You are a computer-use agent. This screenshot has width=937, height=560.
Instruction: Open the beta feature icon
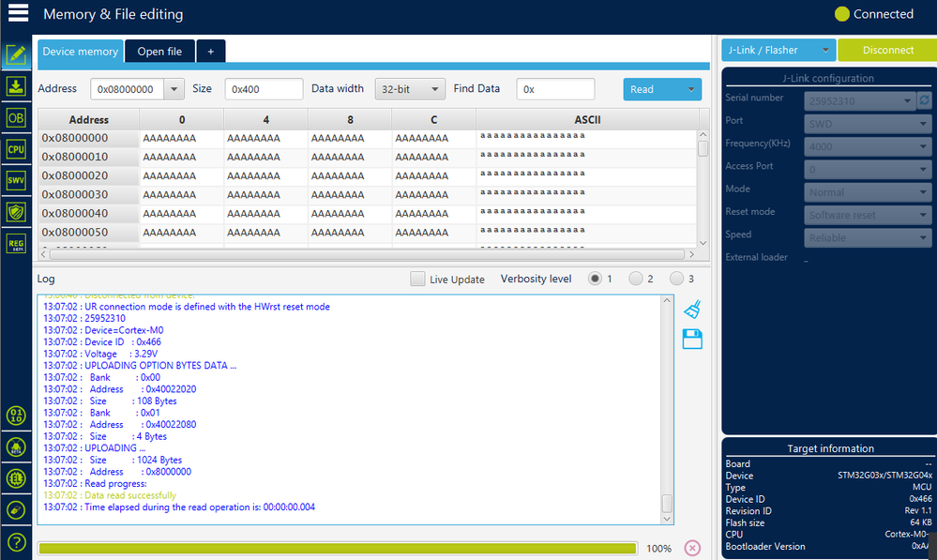(16, 447)
